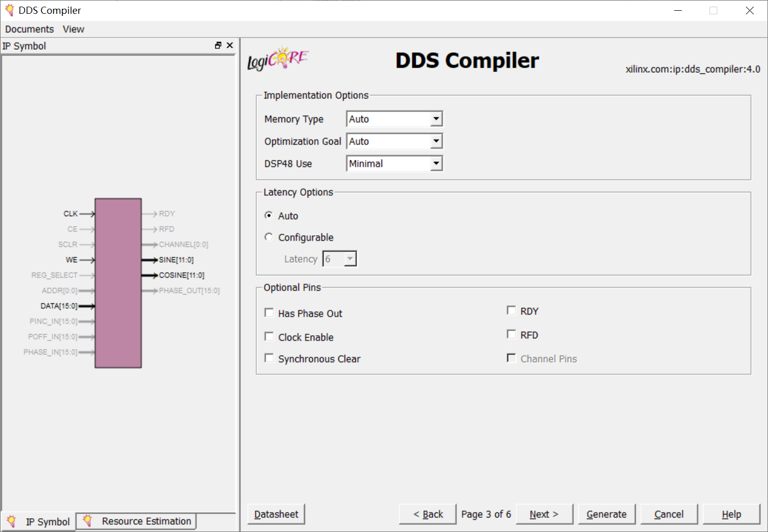
Task: Close the DDS Compiler window
Action: [750, 10]
